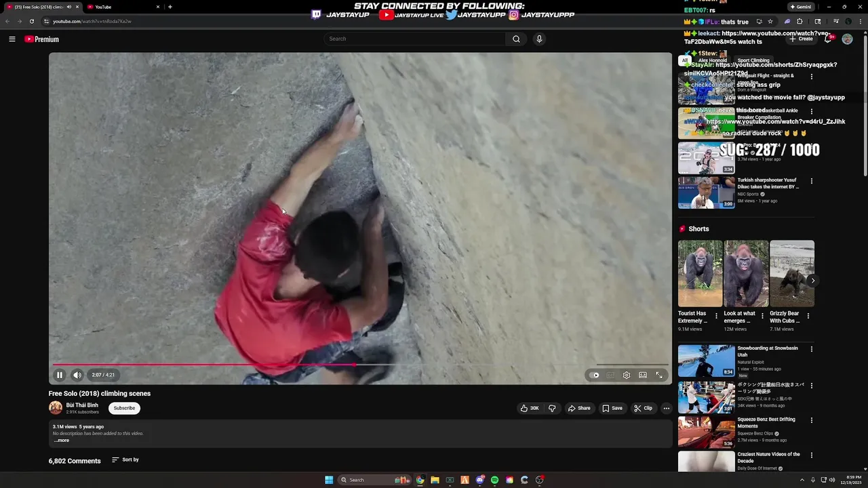Open options for Craziest Nature Videos

(812, 455)
